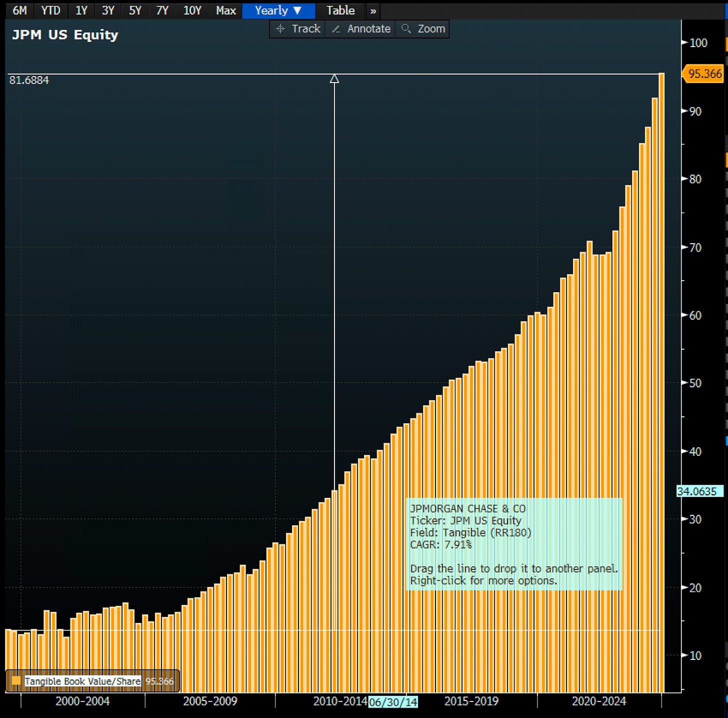Click the 10 y-axis tick label
Viewport: 728px width, 718px height.
click(x=695, y=655)
